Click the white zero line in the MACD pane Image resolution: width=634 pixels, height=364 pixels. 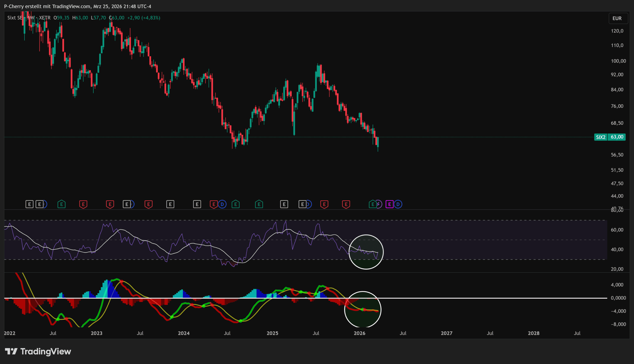[x=450, y=298]
